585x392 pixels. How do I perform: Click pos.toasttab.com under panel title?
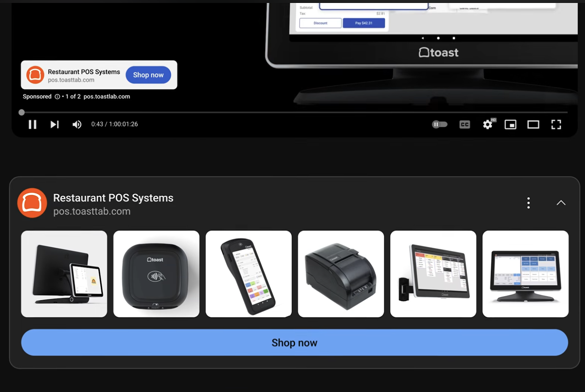pos(92,211)
